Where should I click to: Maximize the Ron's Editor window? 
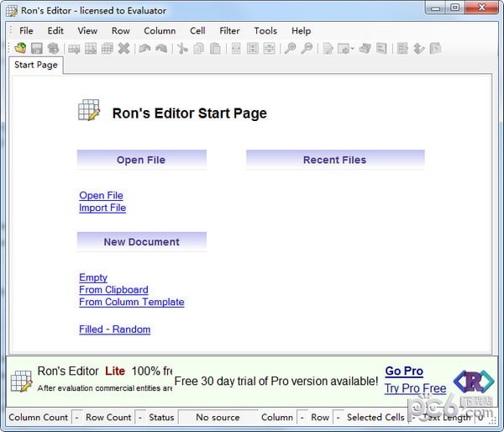pyautogui.click(x=455, y=8)
